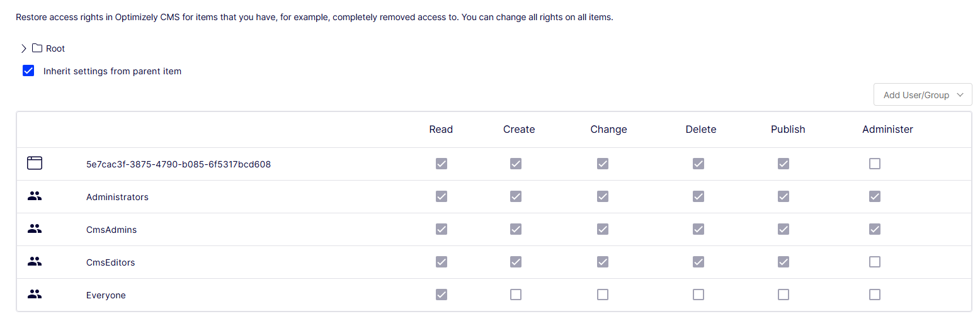The width and height of the screenshot is (980, 326).
Task: Toggle Read permission for Everyone
Action: coord(442,295)
